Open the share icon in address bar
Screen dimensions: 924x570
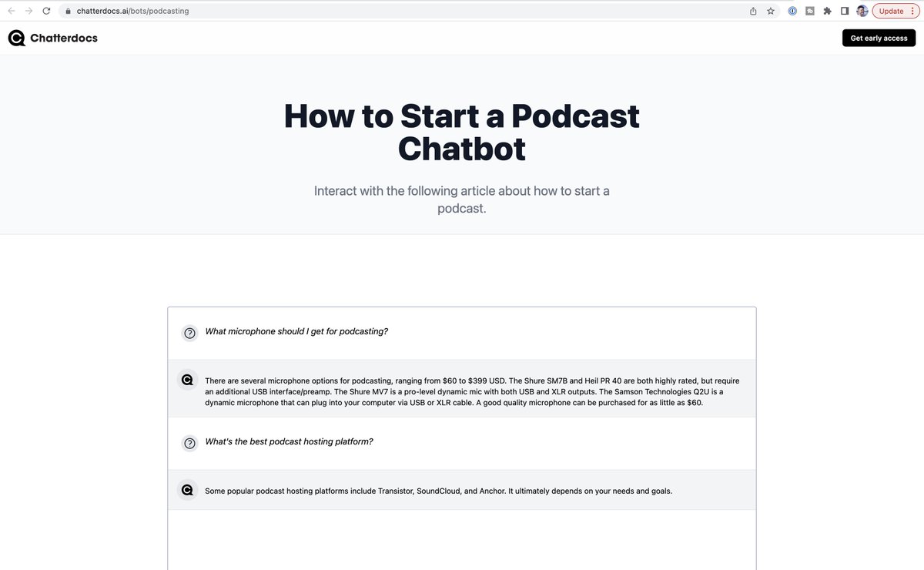(753, 11)
